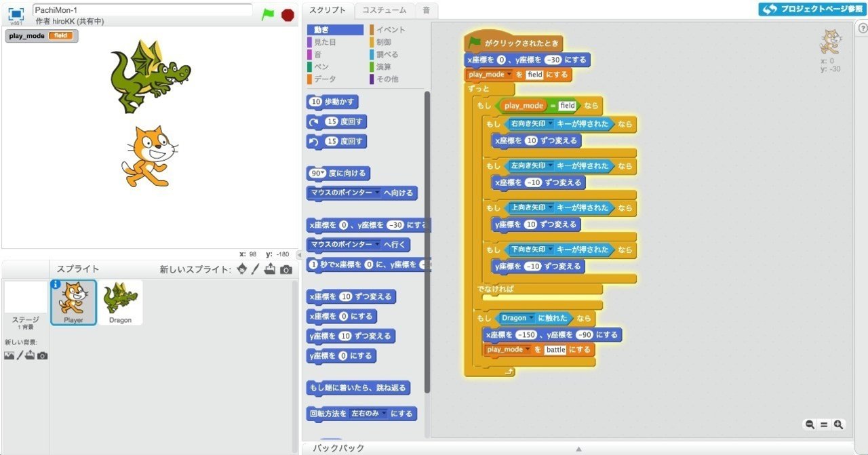Open the Player sprite info with the i icon

point(55,285)
